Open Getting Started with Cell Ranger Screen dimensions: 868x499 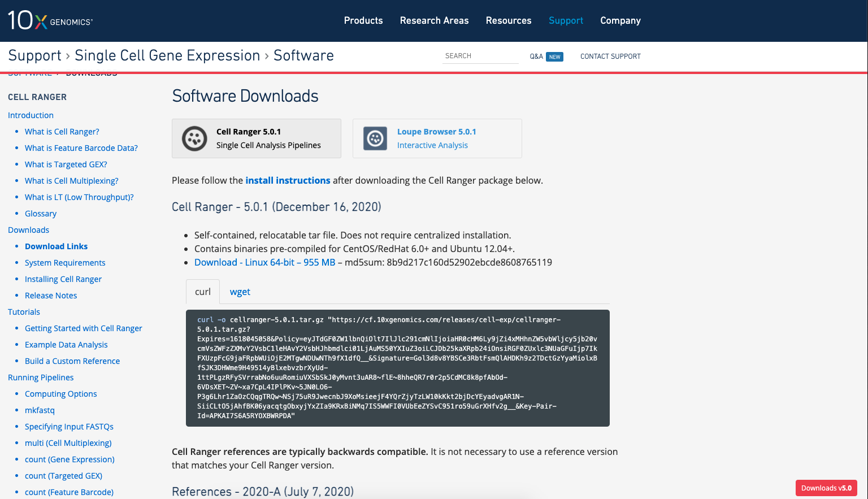tap(84, 328)
